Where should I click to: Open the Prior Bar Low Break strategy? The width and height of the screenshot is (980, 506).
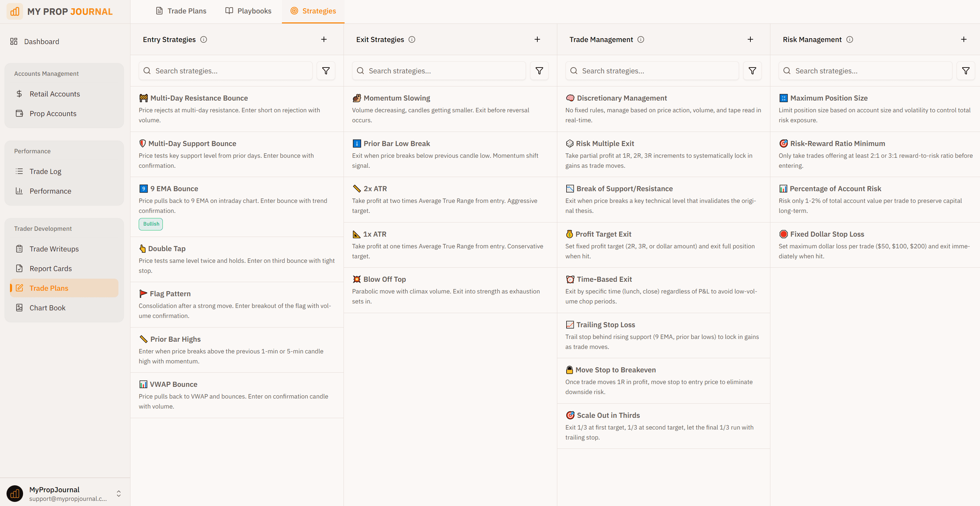[451, 154]
